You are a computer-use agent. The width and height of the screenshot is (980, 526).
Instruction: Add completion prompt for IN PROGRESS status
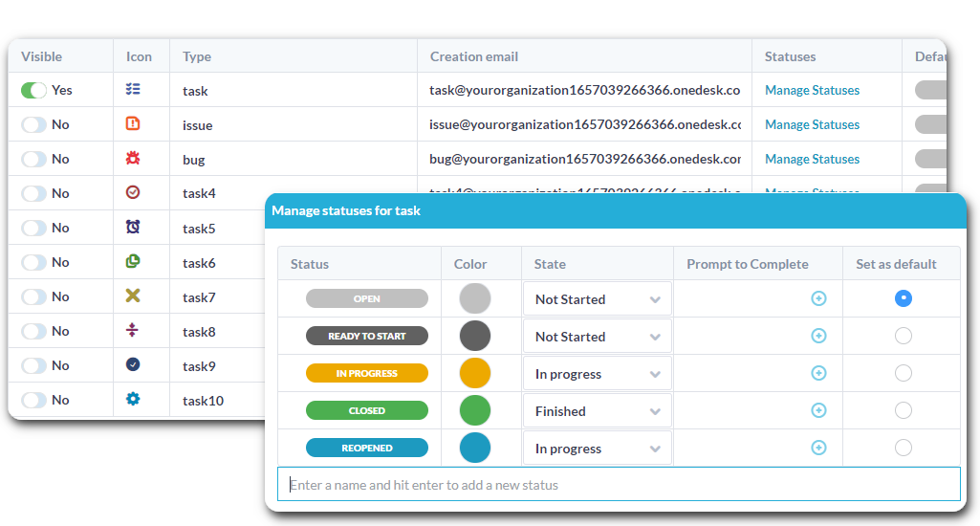(x=818, y=373)
